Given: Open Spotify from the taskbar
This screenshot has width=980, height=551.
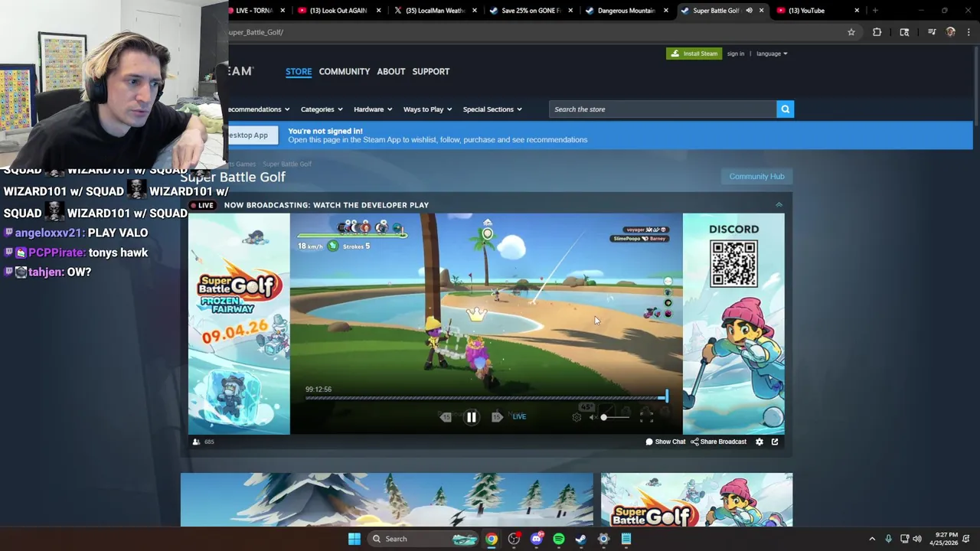Looking at the screenshot, I should (559, 539).
